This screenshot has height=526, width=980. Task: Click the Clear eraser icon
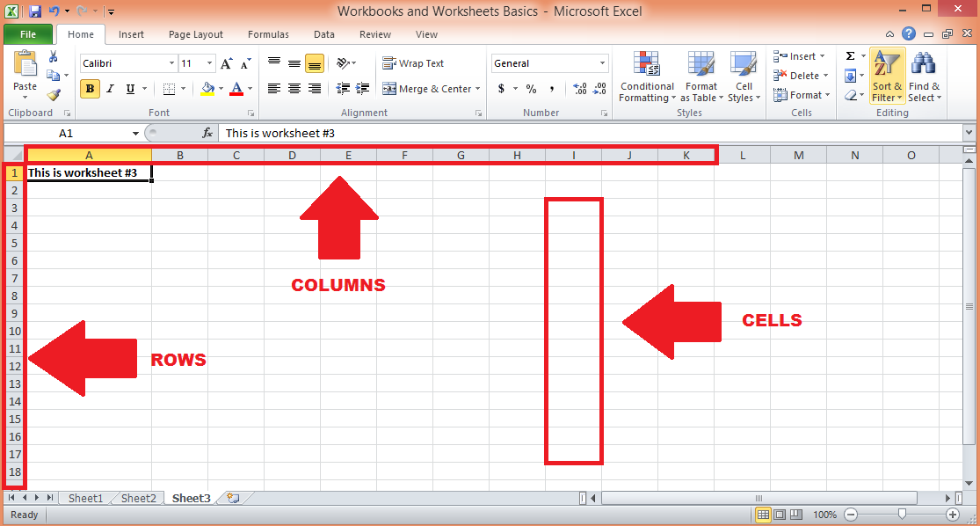[850, 95]
